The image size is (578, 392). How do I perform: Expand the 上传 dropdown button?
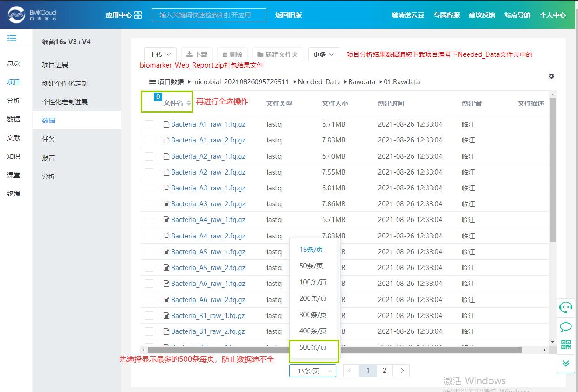tap(160, 54)
